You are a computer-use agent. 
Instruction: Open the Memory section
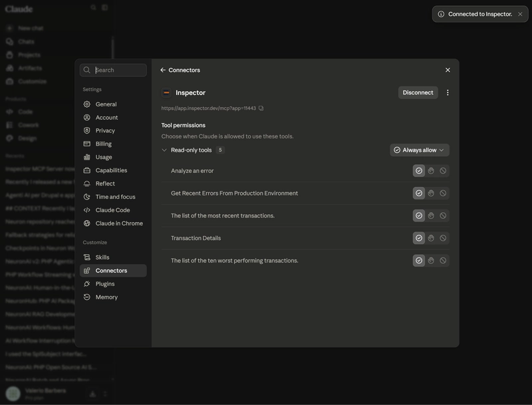pos(113,297)
